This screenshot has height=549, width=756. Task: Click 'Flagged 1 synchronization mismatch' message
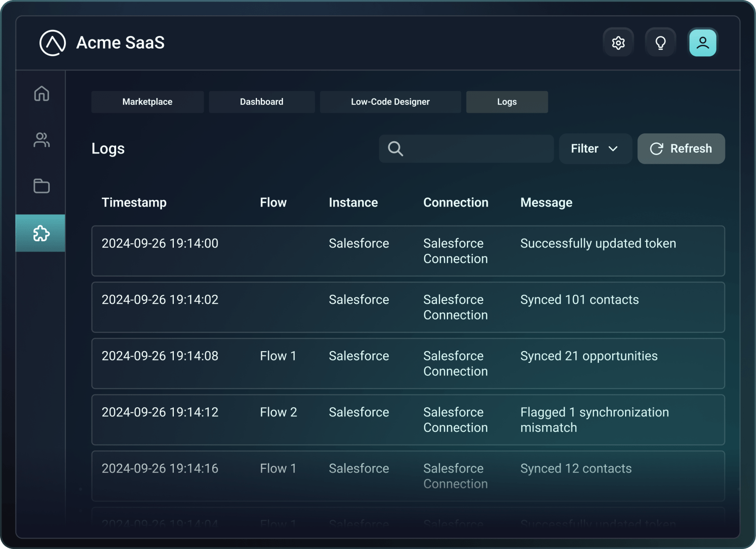[x=595, y=420]
